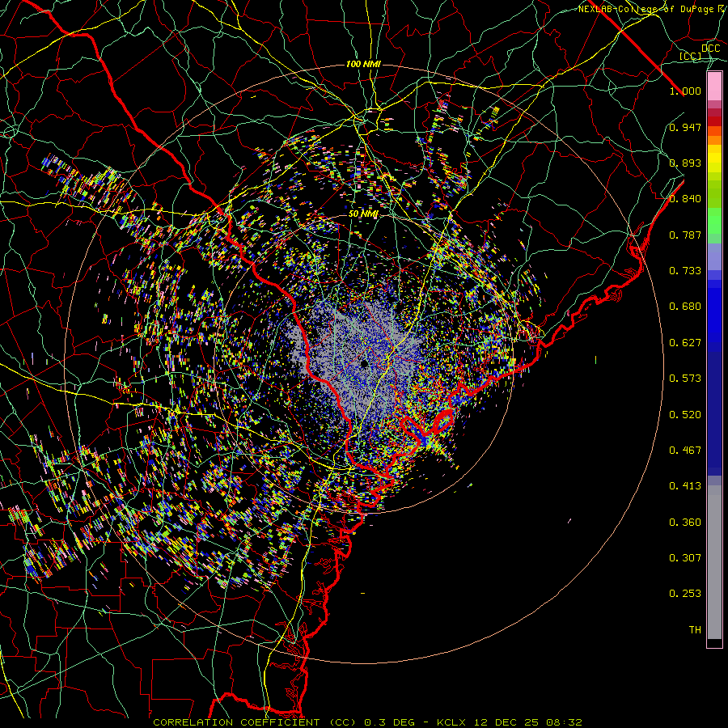This screenshot has width=728, height=728.
Task: Click the 0.787 scale value
Action: pos(685,235)
